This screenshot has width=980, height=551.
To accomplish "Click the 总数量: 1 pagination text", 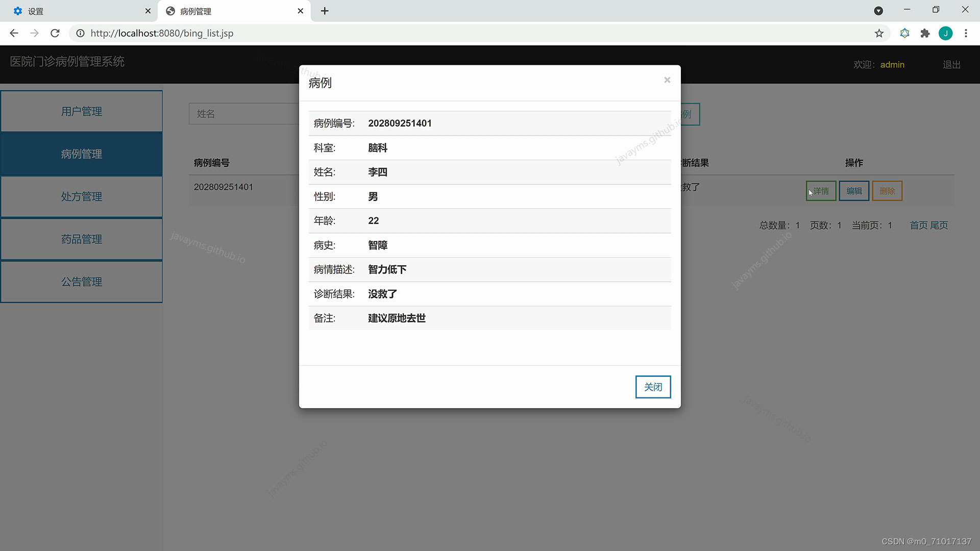I will click(779, 225).
